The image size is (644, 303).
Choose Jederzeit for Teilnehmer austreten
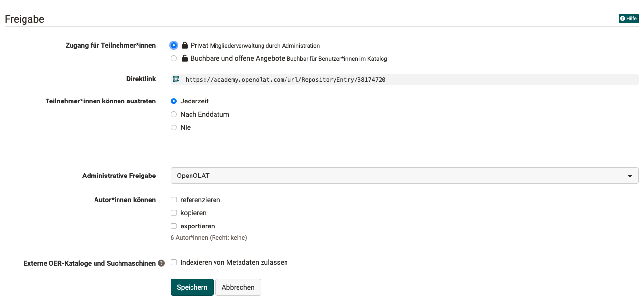point(174,101)
